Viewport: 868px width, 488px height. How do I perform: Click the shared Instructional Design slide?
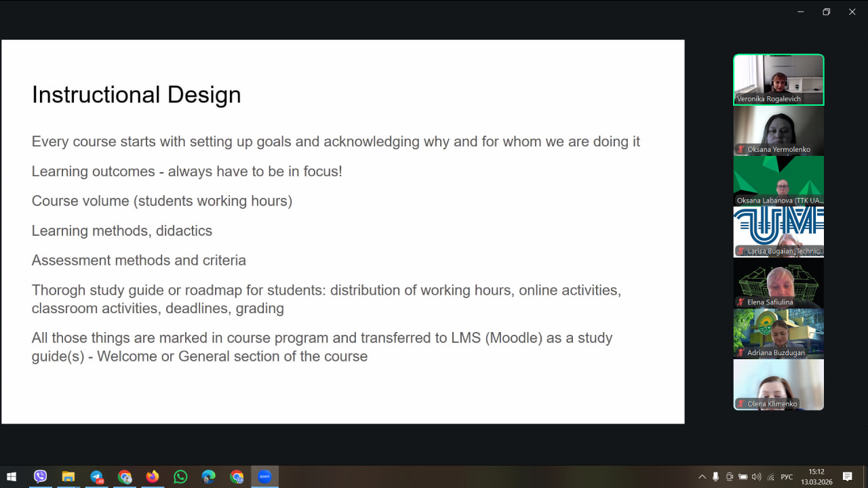coord(342,231)
